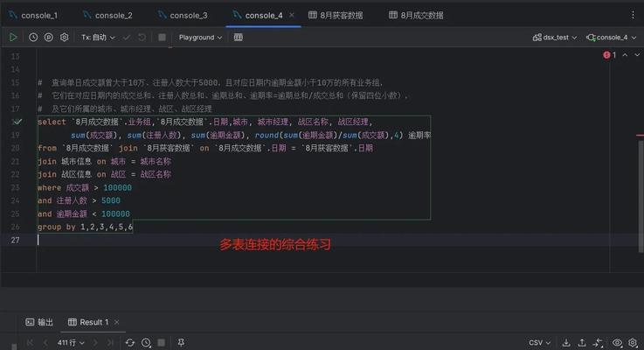Select the Result 1 tab
644x350 pixels.
[x=88, y=322]
